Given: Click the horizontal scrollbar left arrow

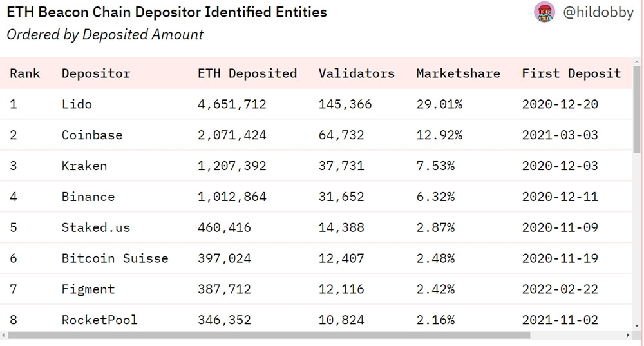Looking at the screenshot, I should (x=5, y=335).
